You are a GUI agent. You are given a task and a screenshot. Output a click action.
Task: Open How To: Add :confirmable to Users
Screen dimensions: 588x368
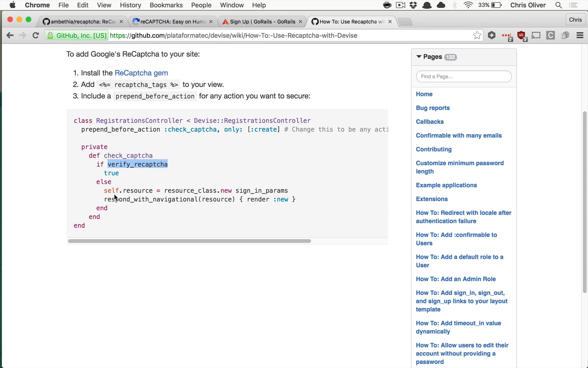tap(456, 239)
